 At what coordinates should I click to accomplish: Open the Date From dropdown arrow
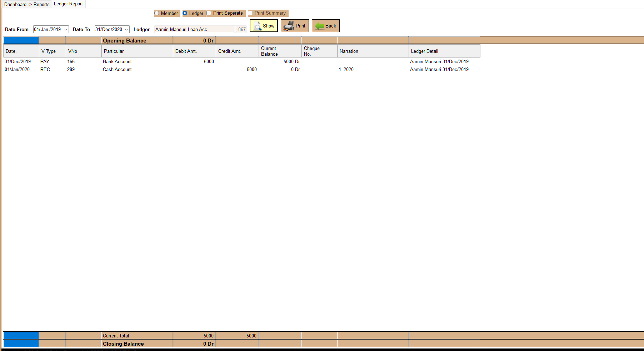point(66,30)
